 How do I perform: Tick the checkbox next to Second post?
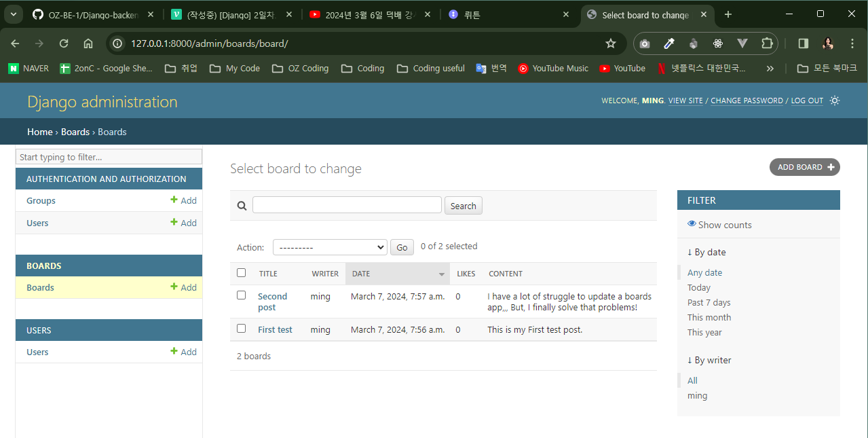[241, 295]
